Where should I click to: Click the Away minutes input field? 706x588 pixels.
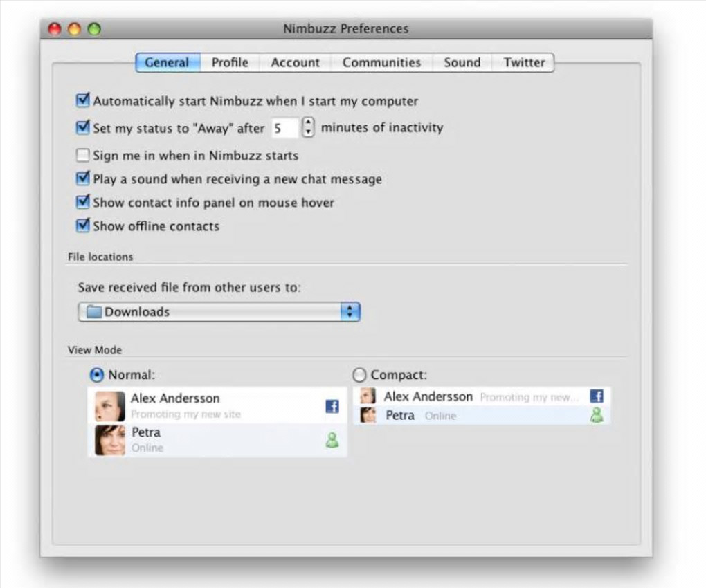click(284, 128)
